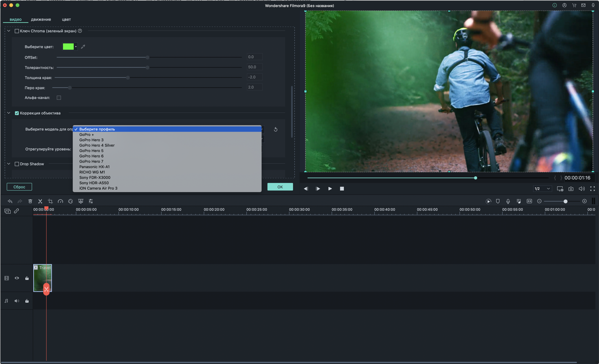Toggle the auto ripple link icon
Image resolution: width=599 pixels, height=364 pixels.
coord(16,211)
